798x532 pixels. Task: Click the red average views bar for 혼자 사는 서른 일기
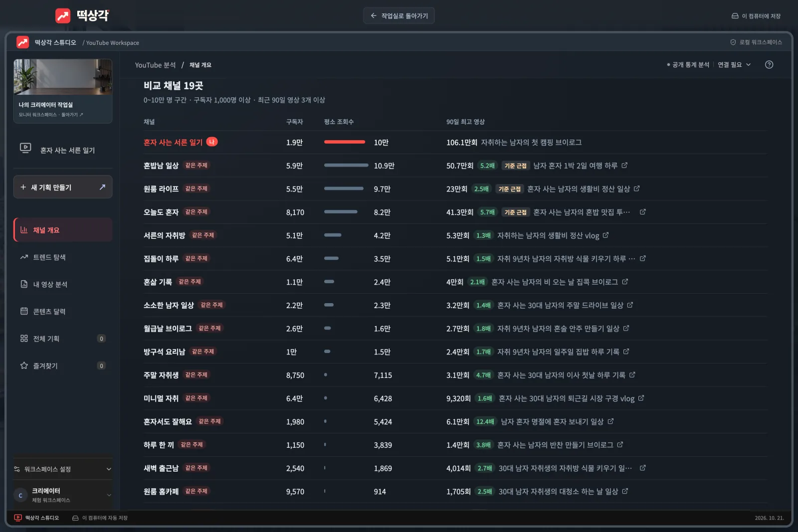(x=345, y=142)
